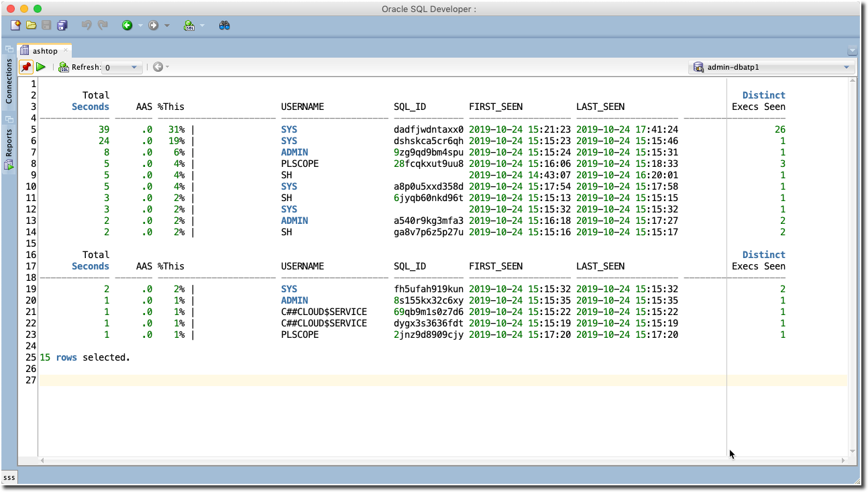Select the ashtop tab

point(44,51)
